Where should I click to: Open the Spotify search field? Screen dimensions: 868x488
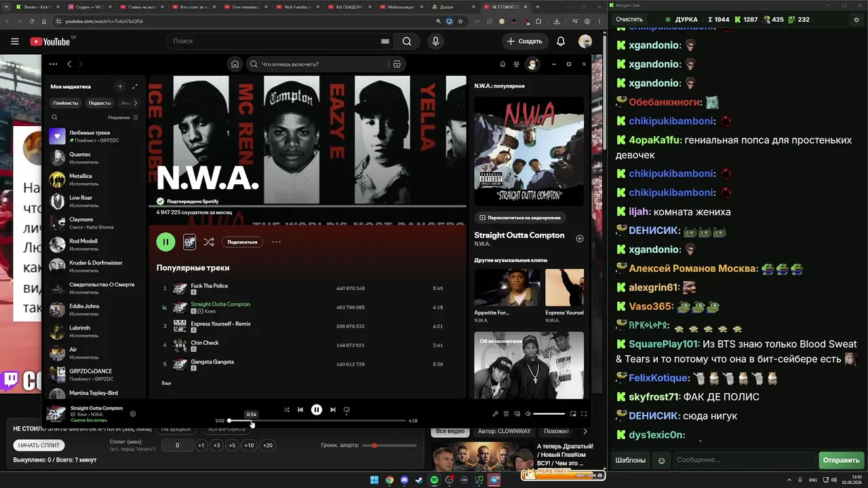pyautogui.click(x=317, y=64)
